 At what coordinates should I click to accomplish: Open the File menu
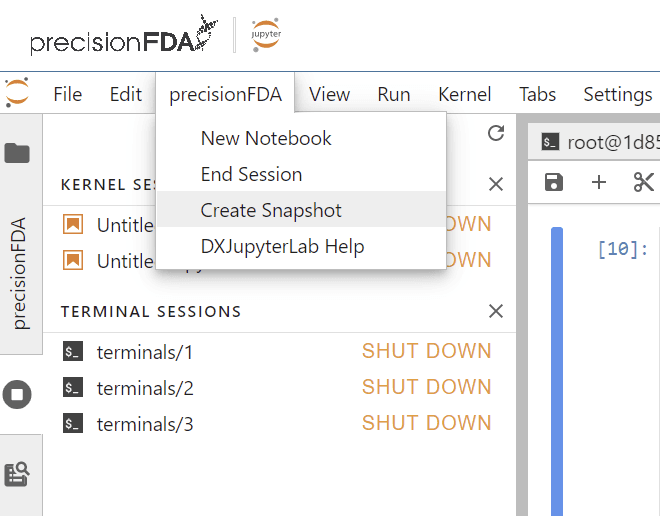(67, 95)
